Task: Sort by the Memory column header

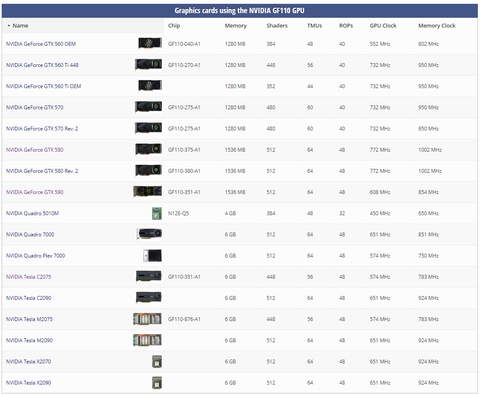Action: pyautogui.click(x=236, y=26)
